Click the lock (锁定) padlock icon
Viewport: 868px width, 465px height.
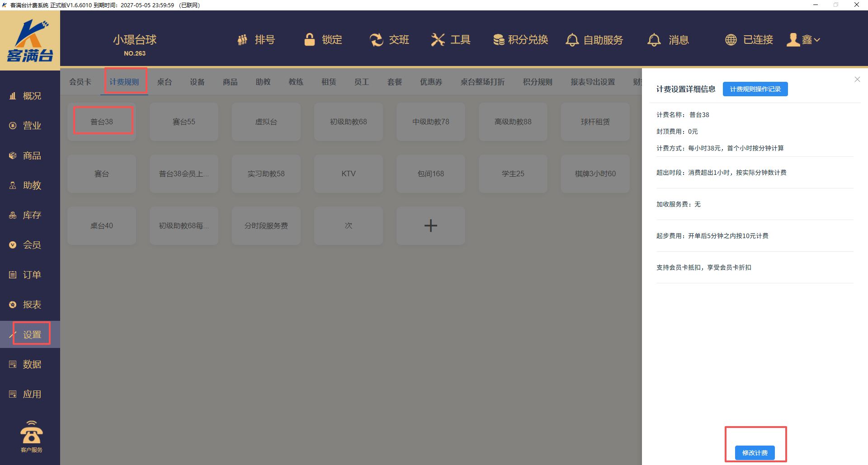(x=310, y=40)
